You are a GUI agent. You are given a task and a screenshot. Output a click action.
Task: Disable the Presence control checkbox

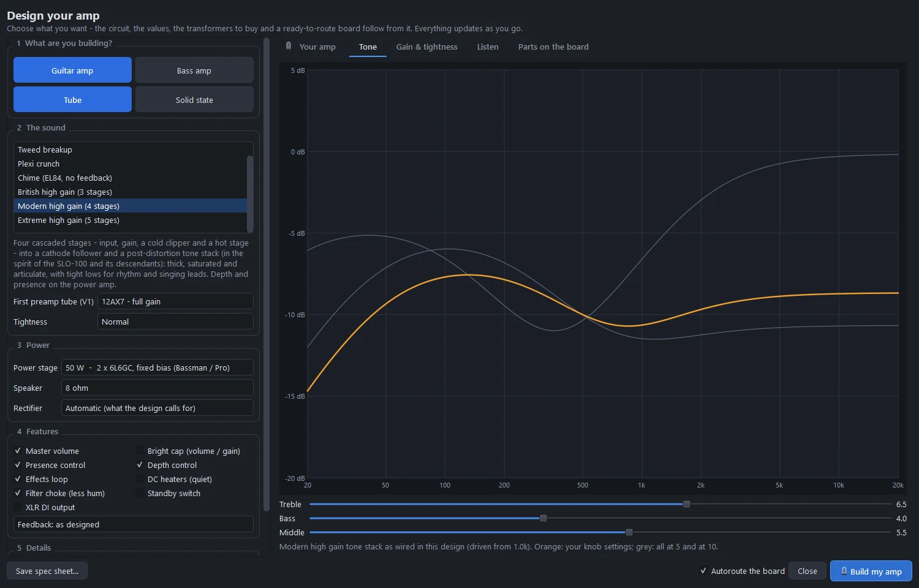click(18, 465)
